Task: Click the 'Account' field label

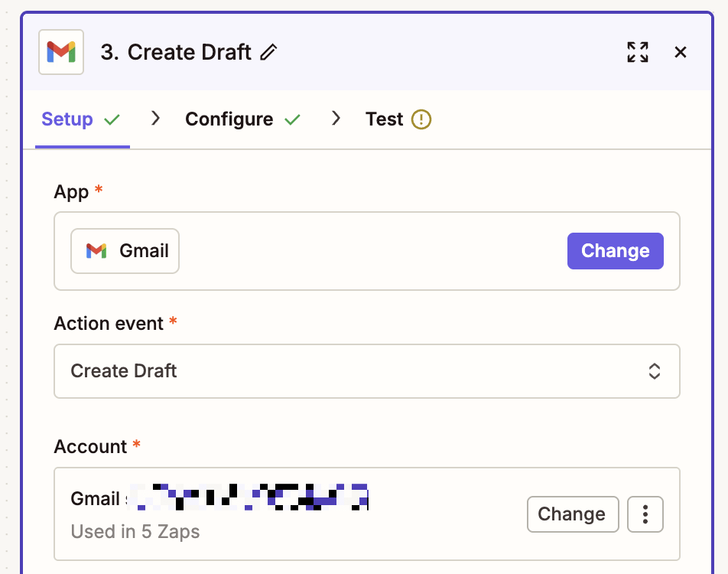Action: tap(90, 447)
